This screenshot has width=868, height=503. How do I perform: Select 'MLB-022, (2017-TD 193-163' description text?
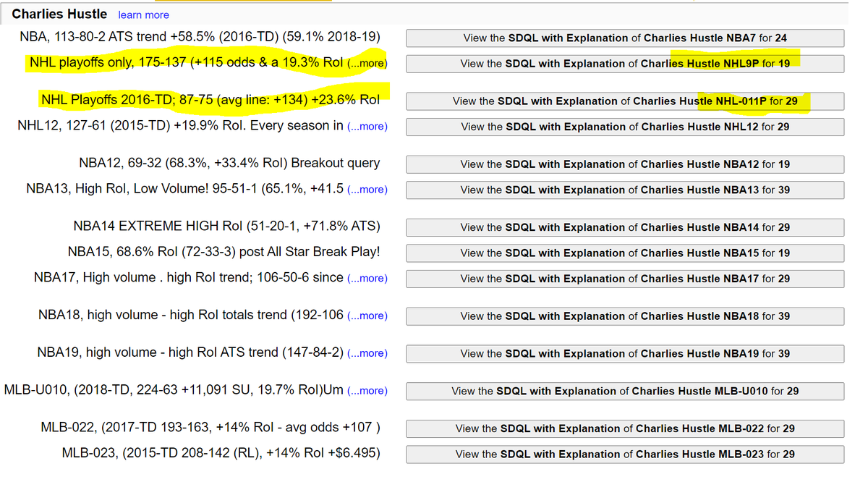pyautogui.click(x=210, y=427)
